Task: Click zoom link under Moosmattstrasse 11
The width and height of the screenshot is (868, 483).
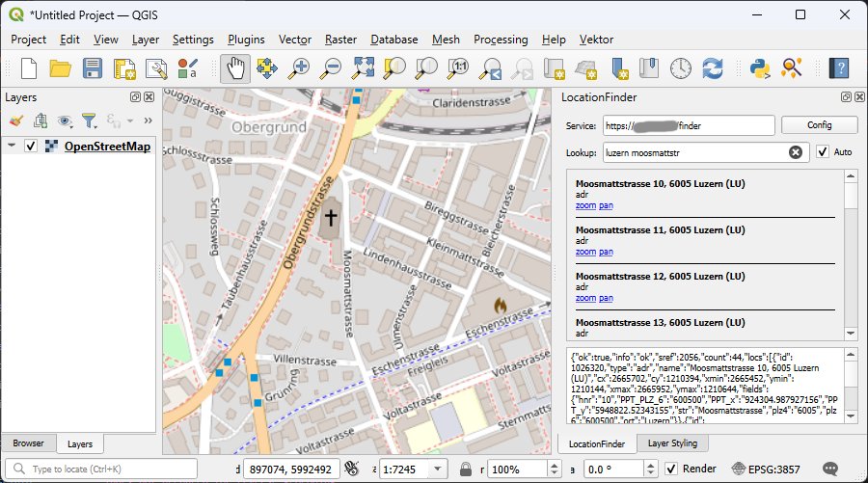Action: click(585, 252)
